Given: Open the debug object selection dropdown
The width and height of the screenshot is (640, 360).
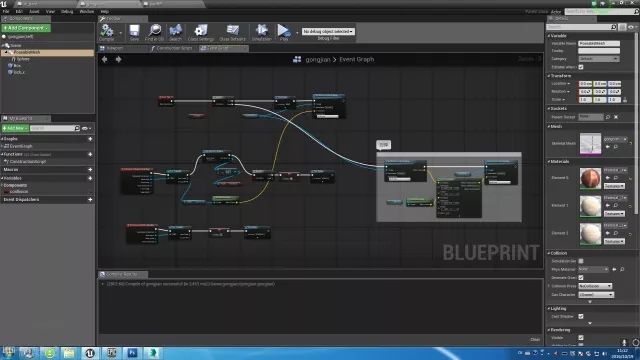Looking at the screenshot, I should 328,31.
